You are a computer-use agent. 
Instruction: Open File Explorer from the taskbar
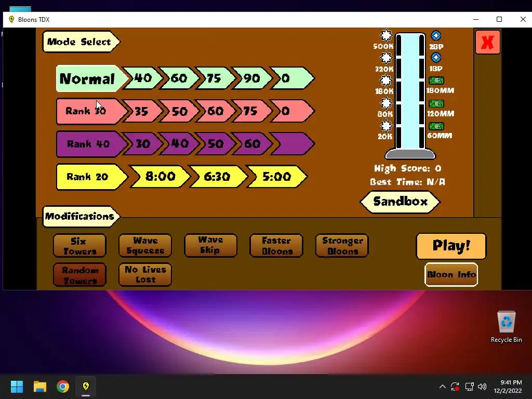[39, 387]
